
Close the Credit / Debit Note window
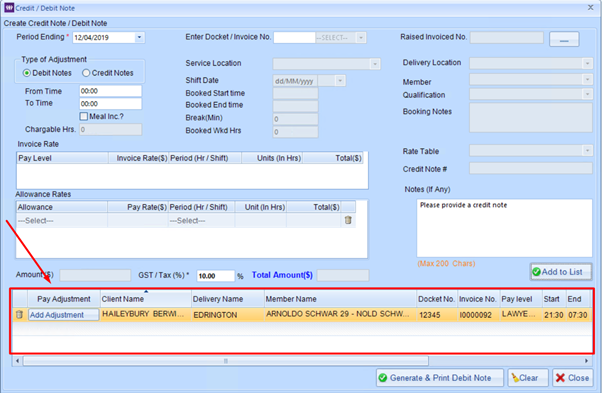[x=590, y=8]
